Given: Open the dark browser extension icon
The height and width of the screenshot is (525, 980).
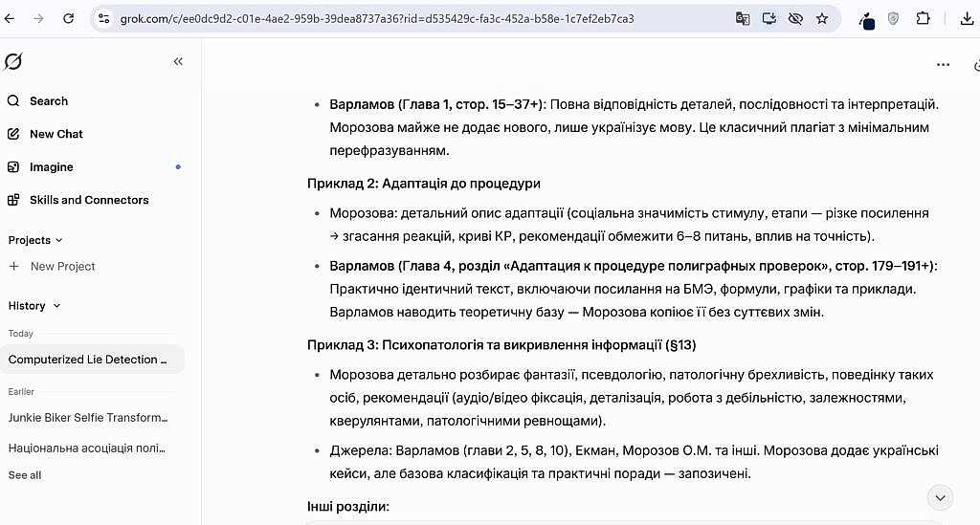Looking at the screenshot, I should click(867, 21).
